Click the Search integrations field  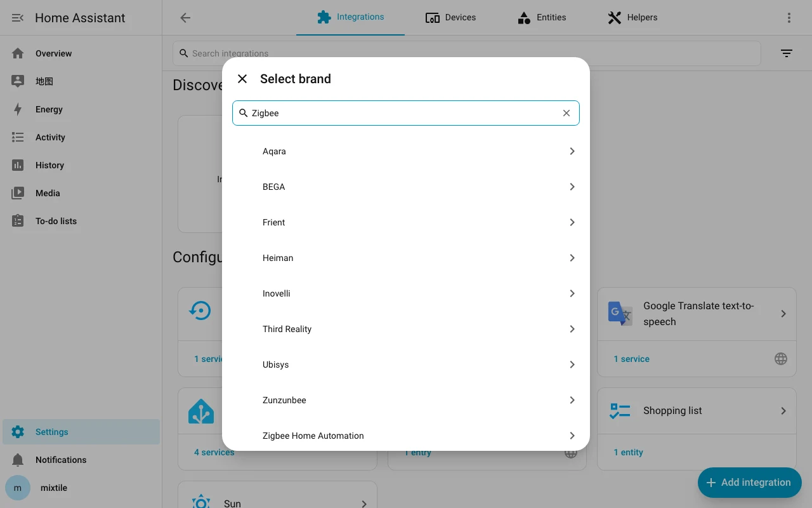pyautogui.click(x=467, y=53)
